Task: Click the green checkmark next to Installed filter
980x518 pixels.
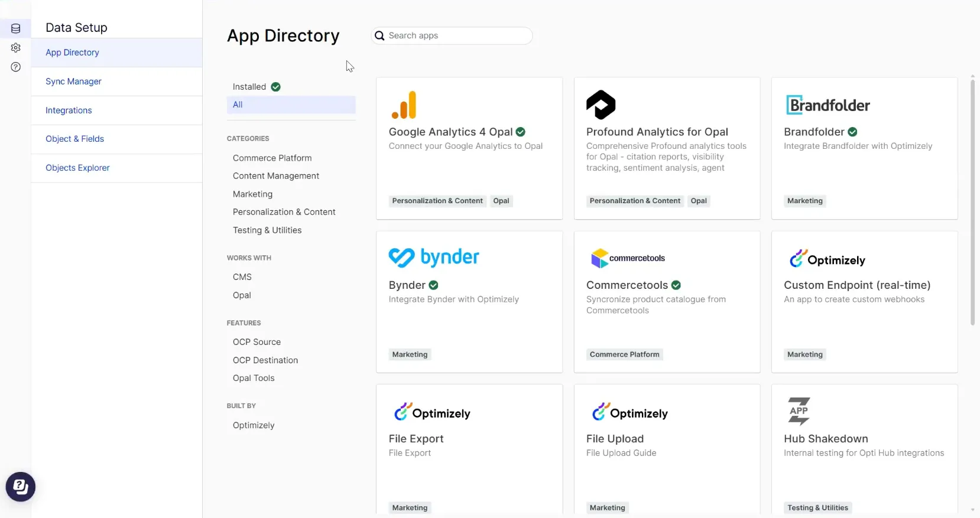Action: tap(275, 87)
